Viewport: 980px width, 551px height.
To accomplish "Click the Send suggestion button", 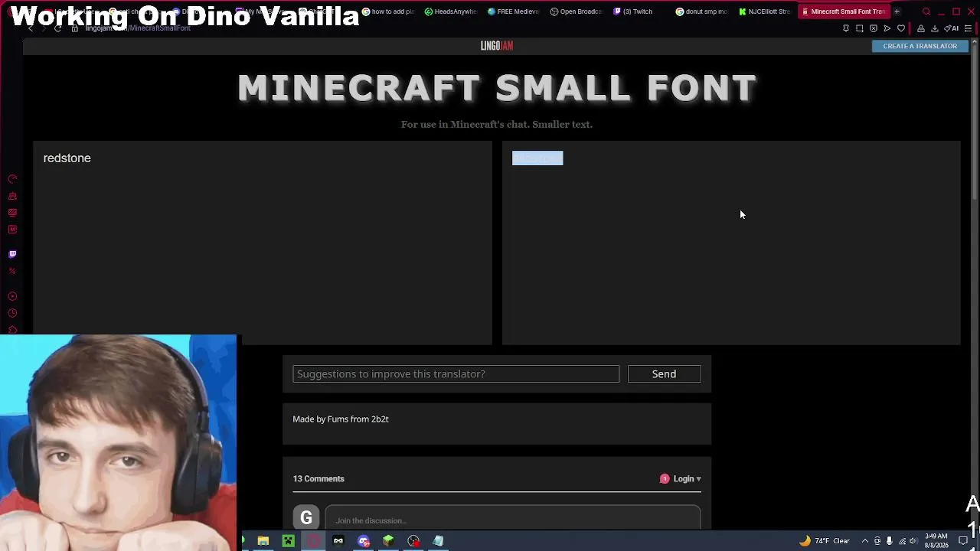I will 664,374.
